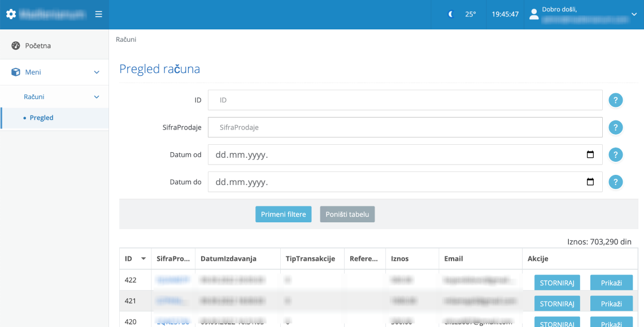Screen dimensions: 644x327
Task: Focus the SifraProdaje input field
Action: [x=405, y=127]
